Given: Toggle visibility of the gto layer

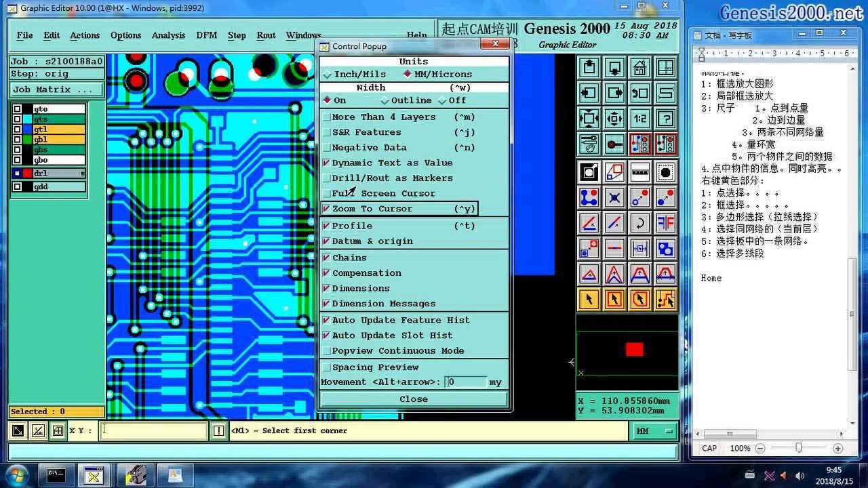Looking at the screenshot, I should pos(18,108).
